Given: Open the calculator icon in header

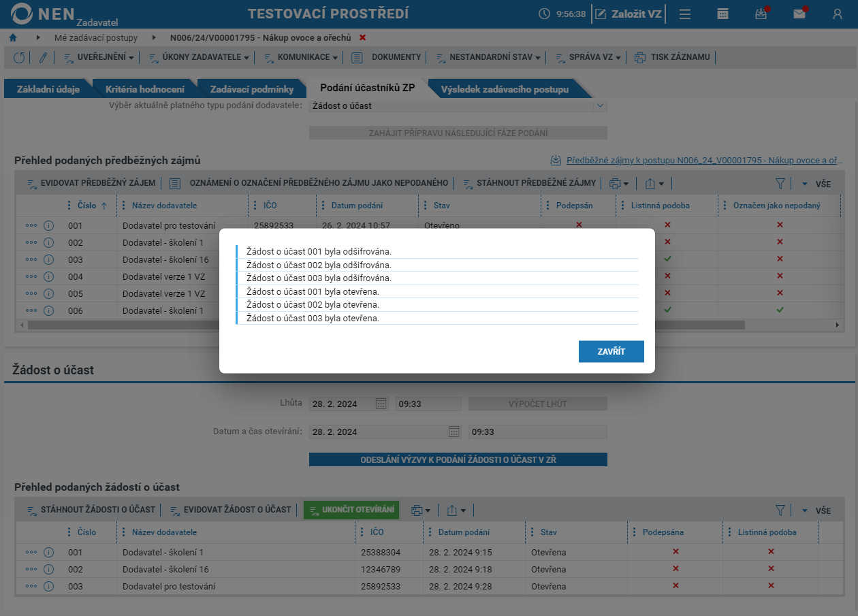Looking at the screenshot, I should pyautogui.click(x=723, y=14).
